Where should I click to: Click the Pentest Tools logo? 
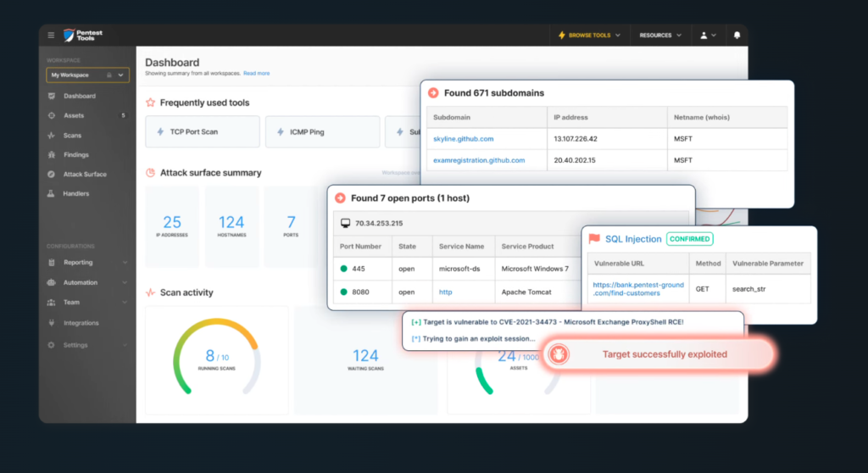[x=83, y=35]
